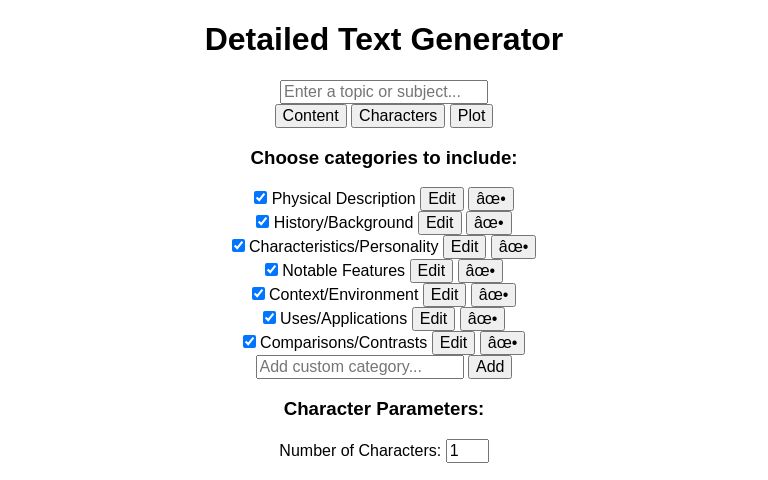768x480 pixels.
Task: Remove Context/Environment with its âœ• button
Action: [493, 295]
